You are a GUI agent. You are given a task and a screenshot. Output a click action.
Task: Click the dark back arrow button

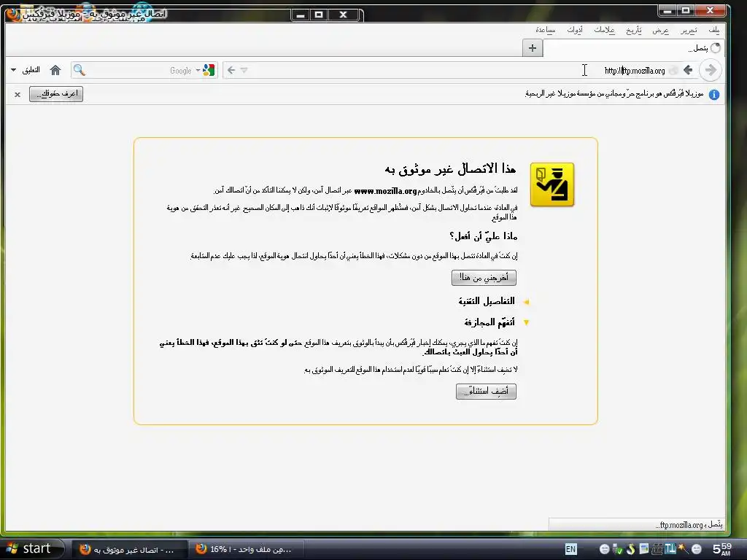click(x=687, y=70)
